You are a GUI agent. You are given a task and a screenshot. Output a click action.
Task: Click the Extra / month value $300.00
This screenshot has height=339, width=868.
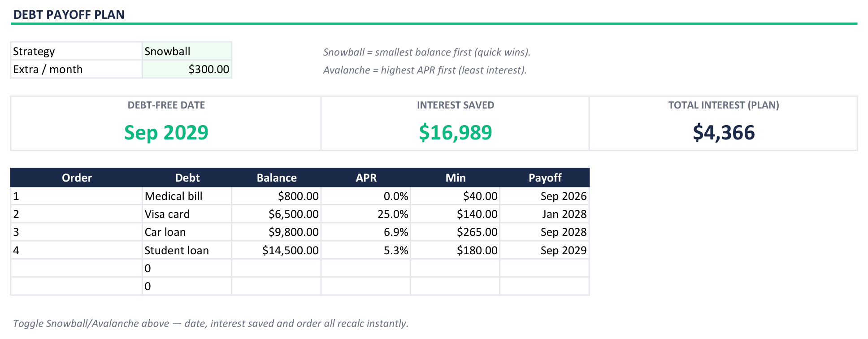click(x=187, y=69)
